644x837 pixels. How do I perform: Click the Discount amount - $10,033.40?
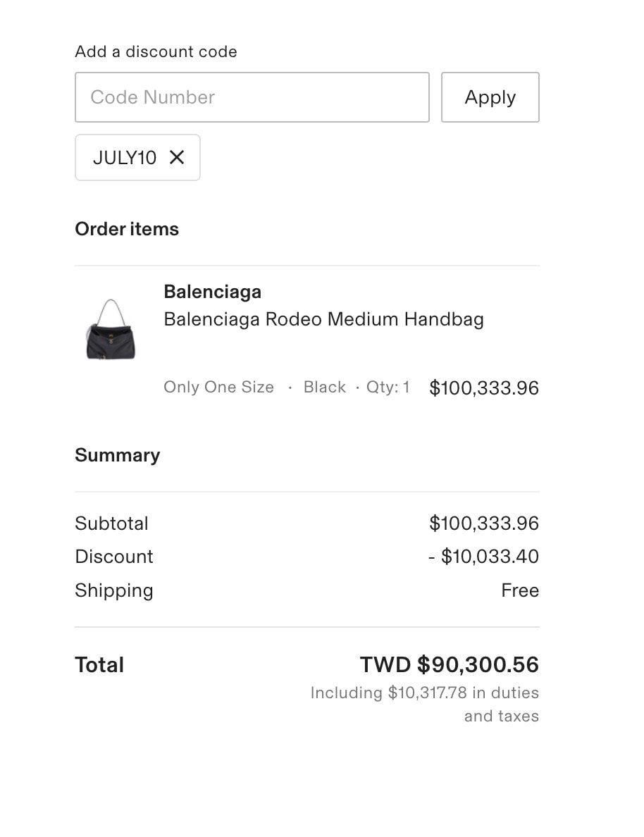point(483,556)
